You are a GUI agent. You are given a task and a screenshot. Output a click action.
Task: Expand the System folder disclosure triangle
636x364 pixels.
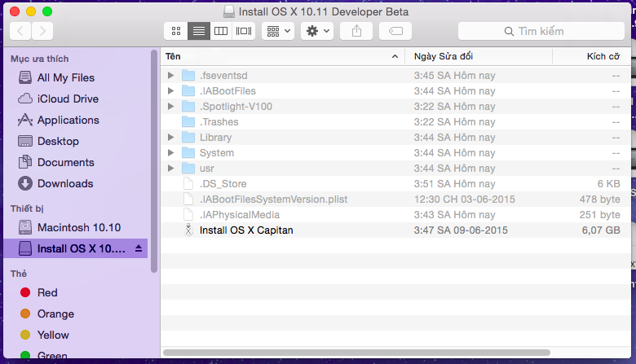coord(170,153)
